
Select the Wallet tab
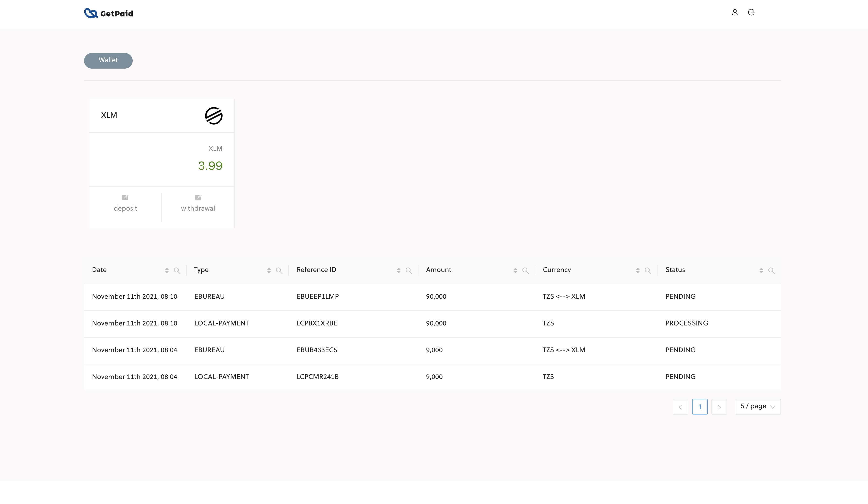coord(108,60)
